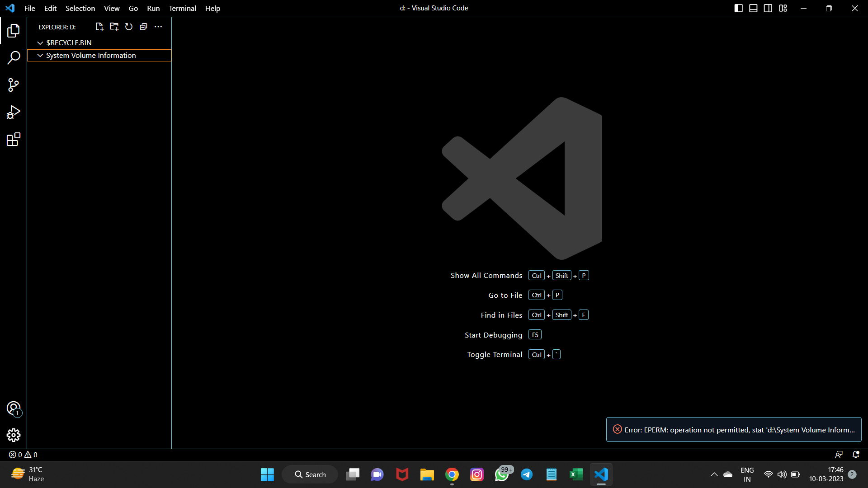Open the Manage settings gear
Screen dimensions: 868x488
(14, 435)
